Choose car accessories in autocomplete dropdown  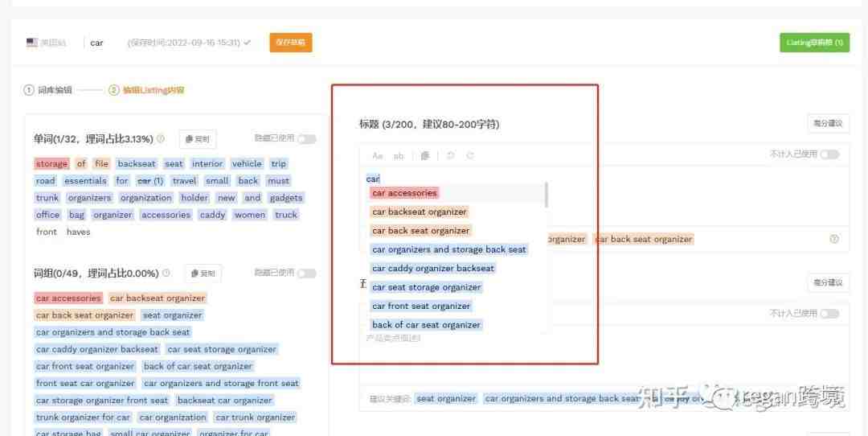click(x=404, y=193)
